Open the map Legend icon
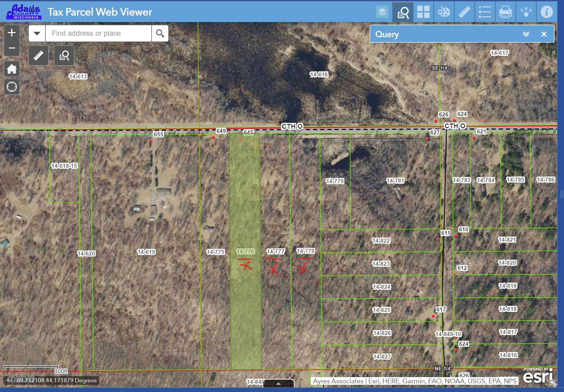 tap(485, 12)
